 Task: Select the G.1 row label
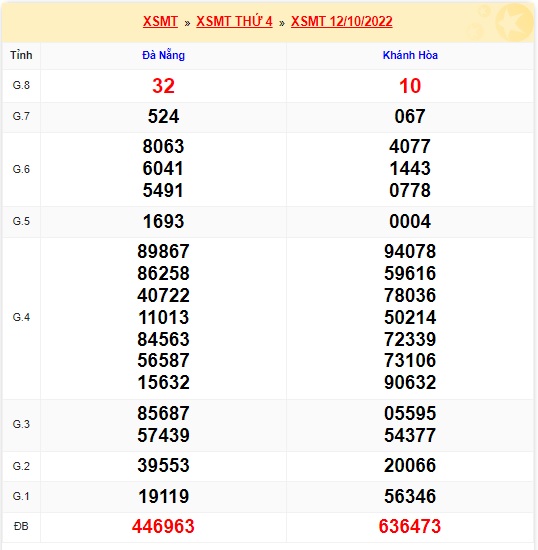[21, 497]
